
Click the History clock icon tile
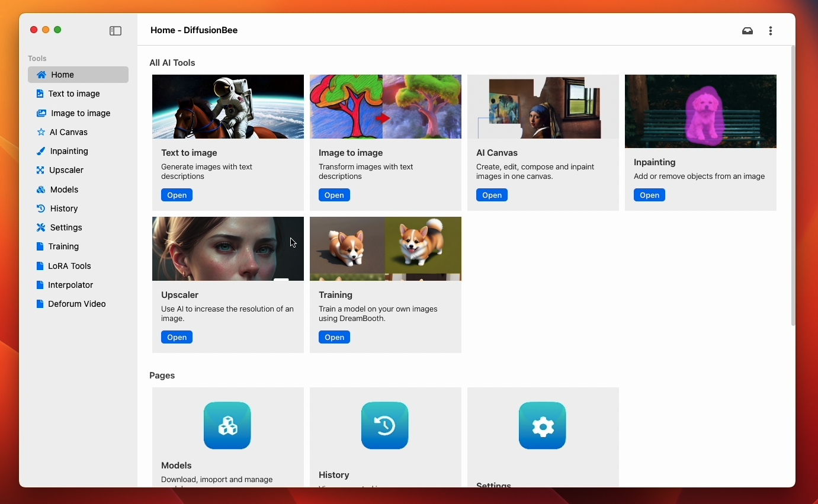click(385, 425)
